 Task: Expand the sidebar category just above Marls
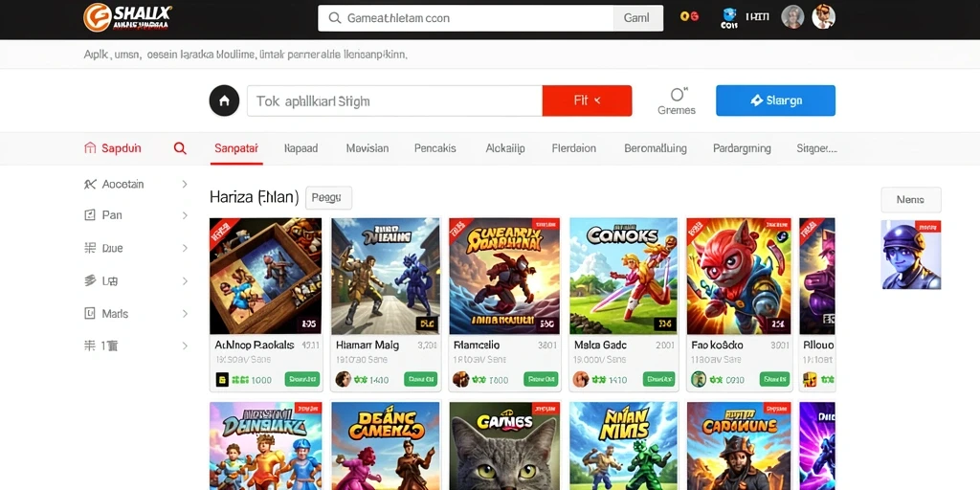pos(136,280)
